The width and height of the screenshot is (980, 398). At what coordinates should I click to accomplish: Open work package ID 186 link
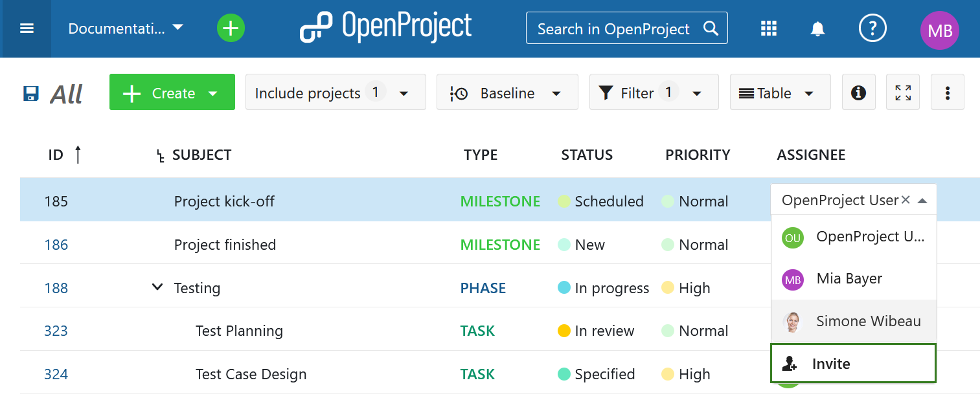[x=56, y=245]
